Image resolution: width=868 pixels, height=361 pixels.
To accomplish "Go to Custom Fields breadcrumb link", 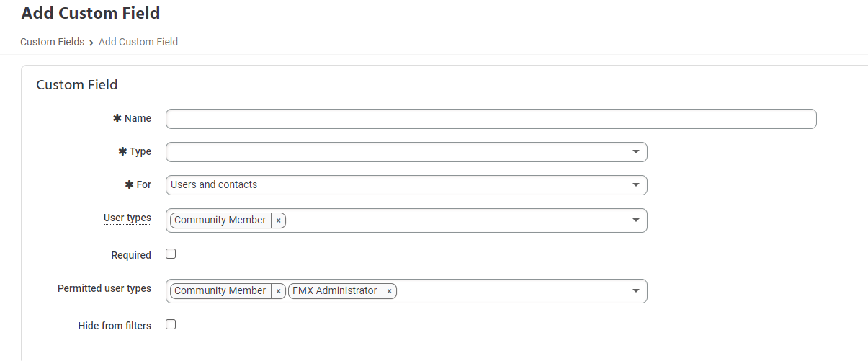I will 52,42.
